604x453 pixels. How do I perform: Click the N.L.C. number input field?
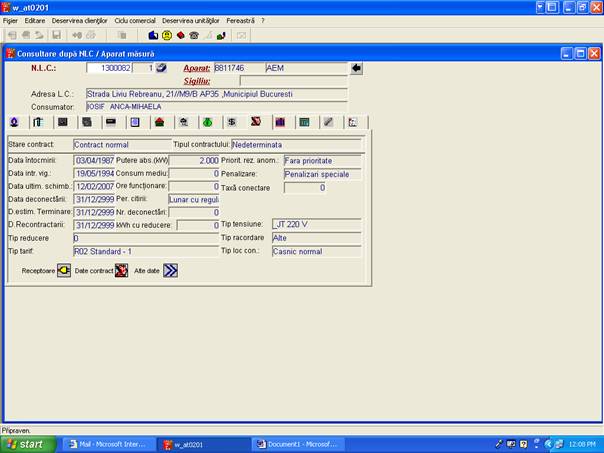pyautogui.click(x=109, y=68)
